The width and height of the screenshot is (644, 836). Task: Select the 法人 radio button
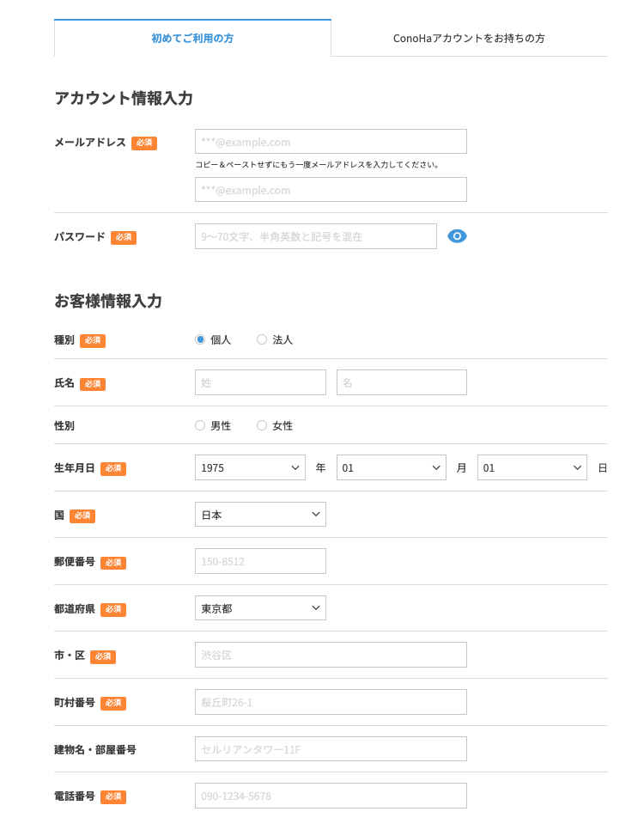[x=262, y=339]
